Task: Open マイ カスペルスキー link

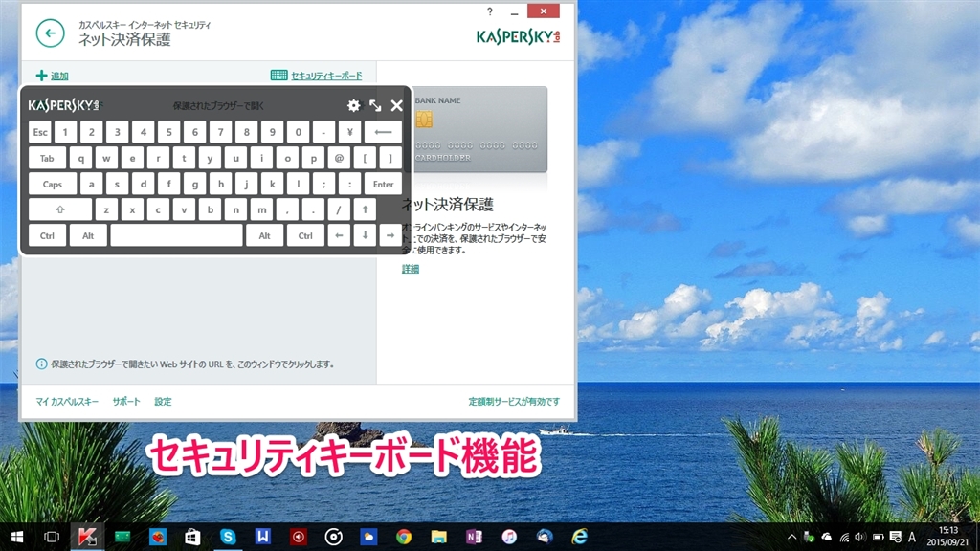Action: coord(67,401)
